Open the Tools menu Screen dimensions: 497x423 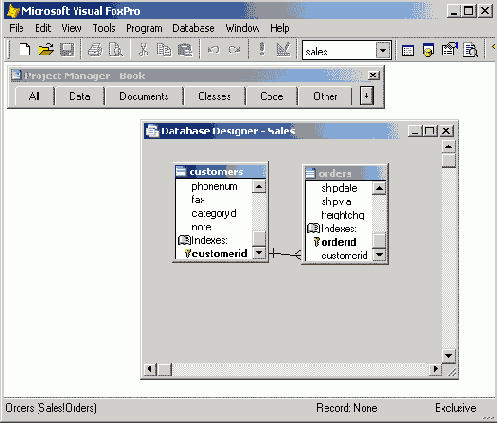pos(104,28)
